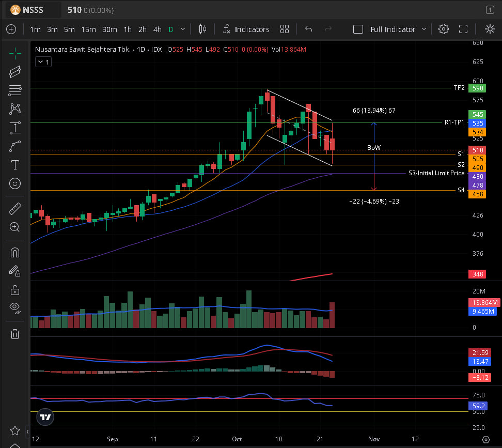Select the ruler measure tool

pyautogui.click(x=15, y=209)
